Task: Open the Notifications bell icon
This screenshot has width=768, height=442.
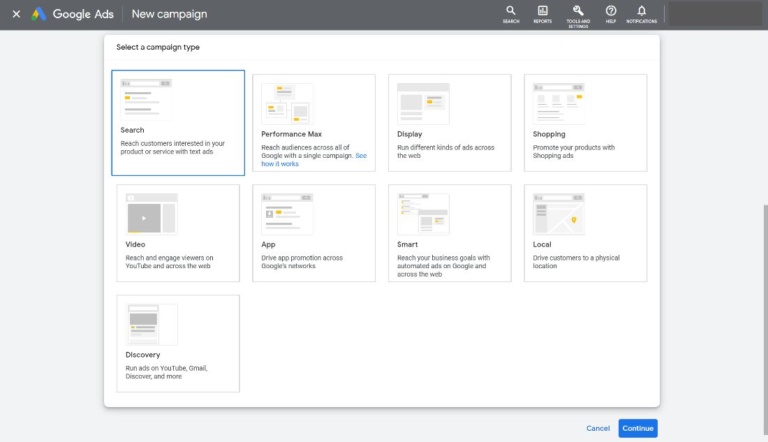Action: pos(641,14)
